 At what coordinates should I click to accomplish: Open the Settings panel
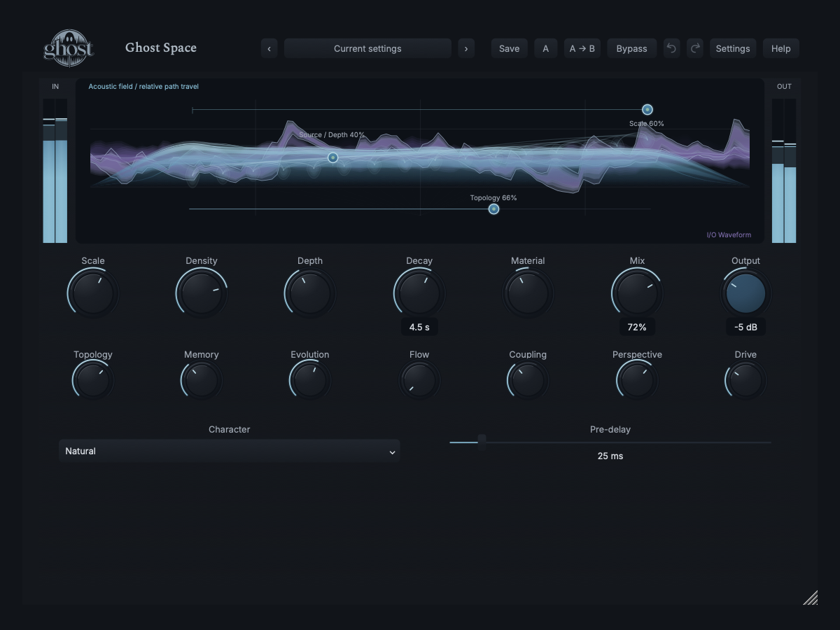point(733,48)
